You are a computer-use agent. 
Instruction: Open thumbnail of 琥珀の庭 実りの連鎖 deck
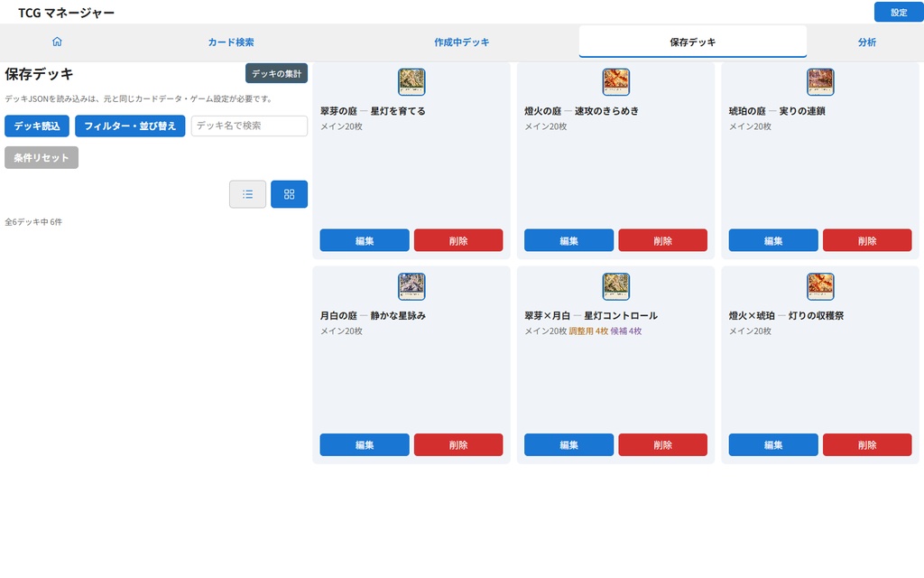820,82
